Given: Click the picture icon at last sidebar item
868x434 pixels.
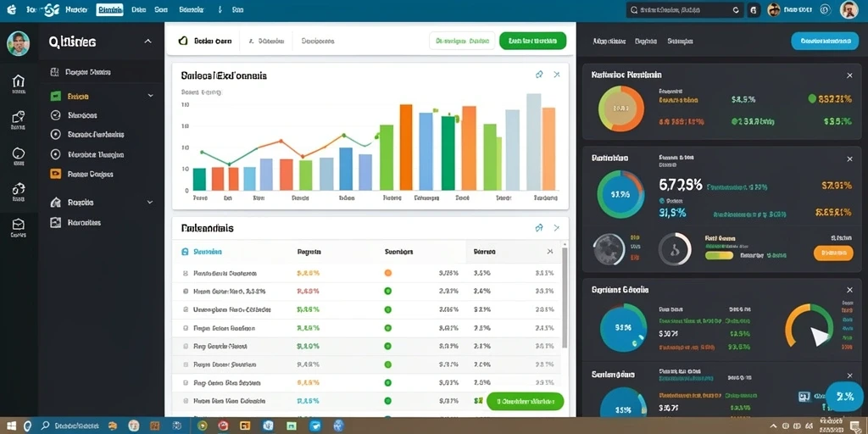Looking at the screenshot, I should pos(55,223).
